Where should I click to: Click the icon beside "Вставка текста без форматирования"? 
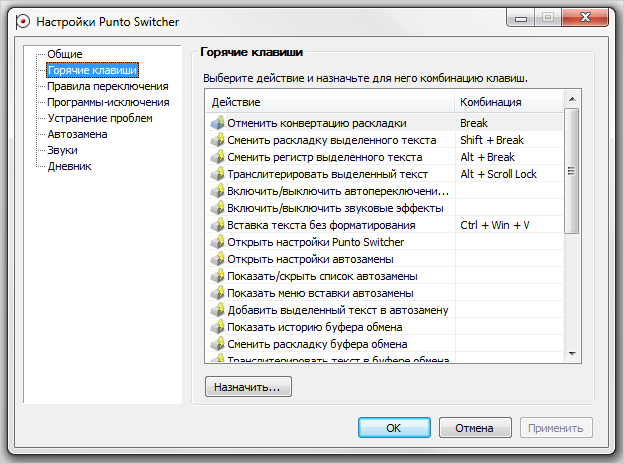[217, 225]
